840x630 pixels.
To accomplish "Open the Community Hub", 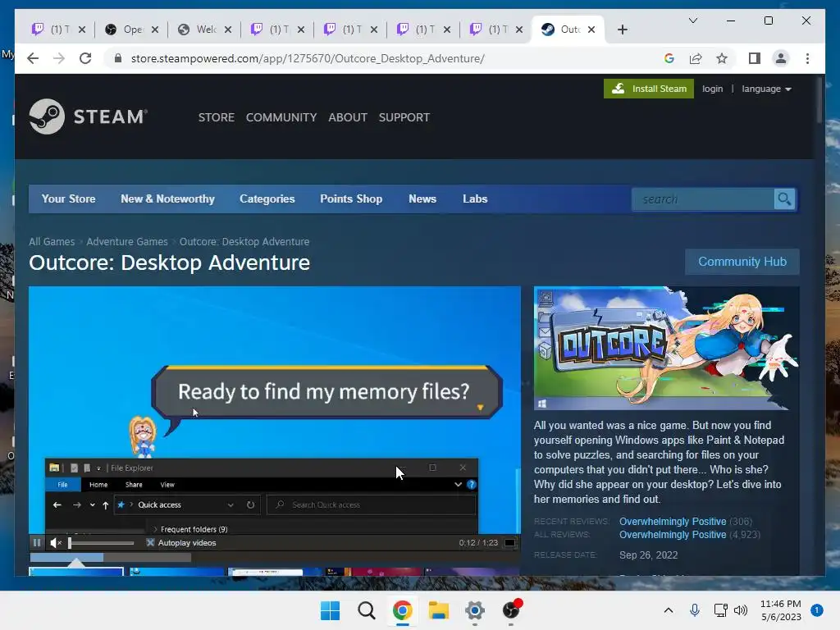I will (742, 262).
